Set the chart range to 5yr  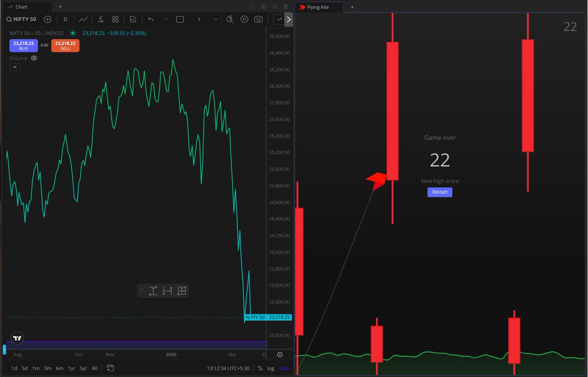pyautogui.click(x=83, y=368)
